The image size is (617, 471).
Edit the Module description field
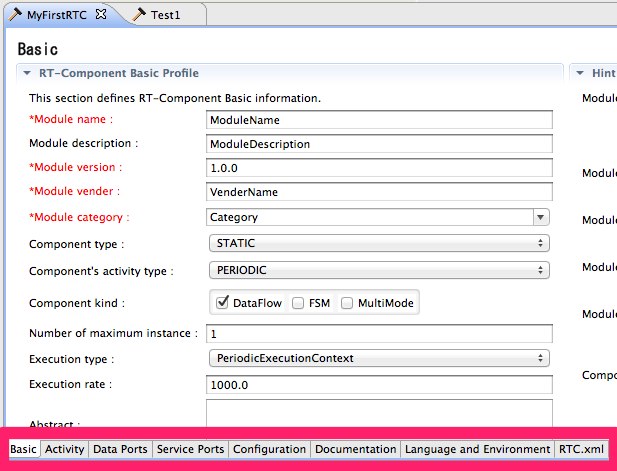pyautogui.click(x=379, y=144)
